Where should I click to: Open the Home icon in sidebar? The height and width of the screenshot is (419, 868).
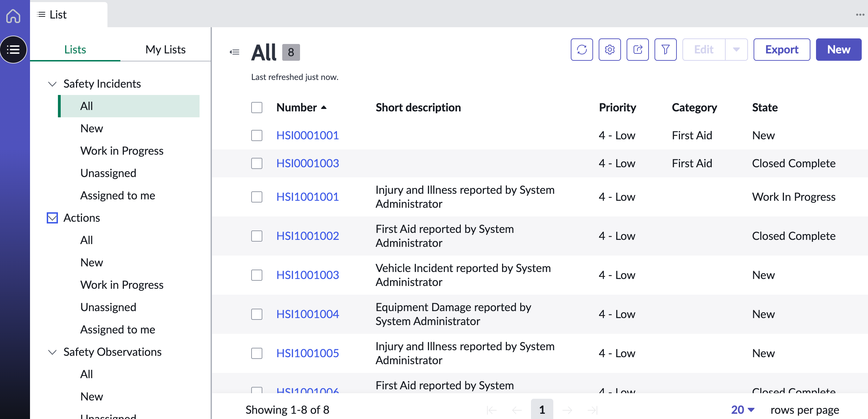(x=13, y=16)
